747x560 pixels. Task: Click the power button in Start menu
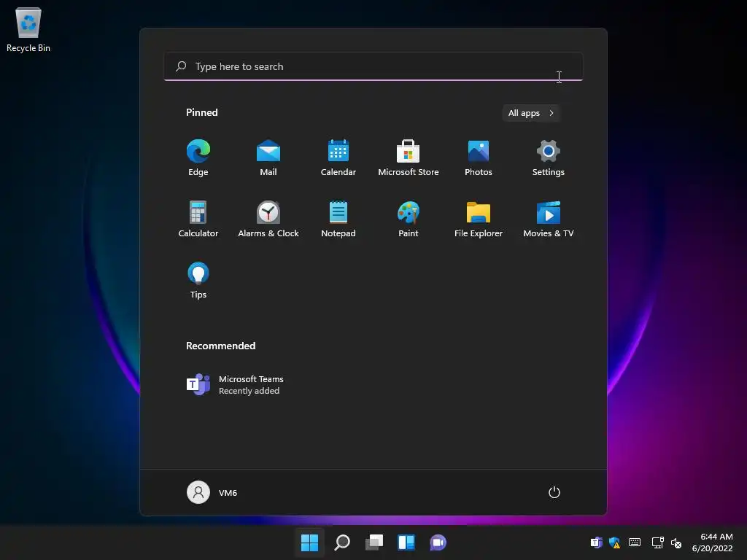tap(554, 492)
